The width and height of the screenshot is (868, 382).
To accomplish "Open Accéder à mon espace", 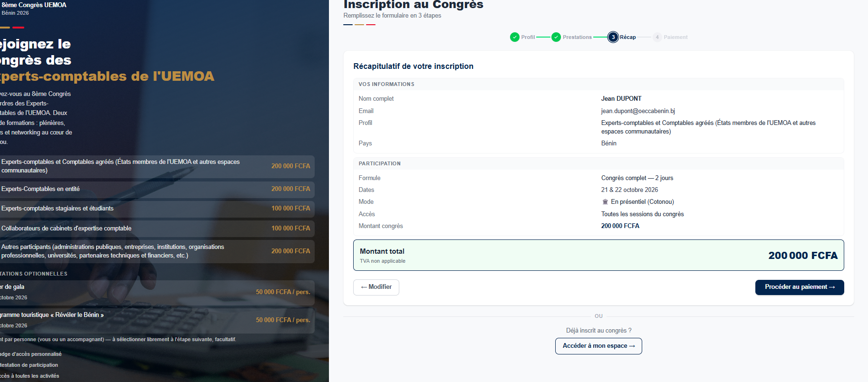I will tap(598, 346).
